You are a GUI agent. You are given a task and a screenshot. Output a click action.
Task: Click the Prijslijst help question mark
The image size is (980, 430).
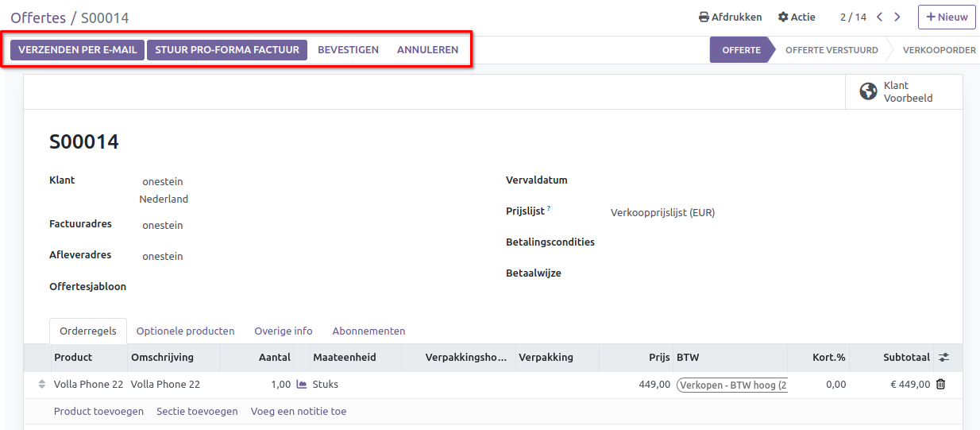click(549, 209)
